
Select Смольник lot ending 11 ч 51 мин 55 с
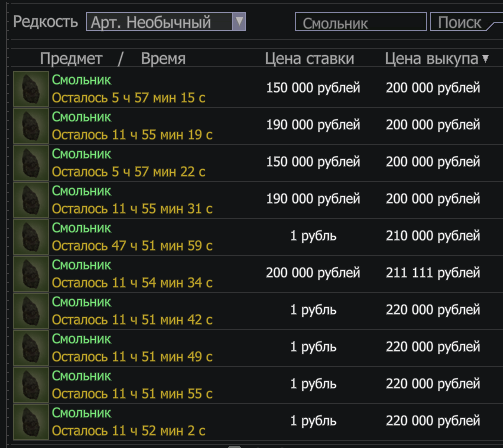coord(258,385)
